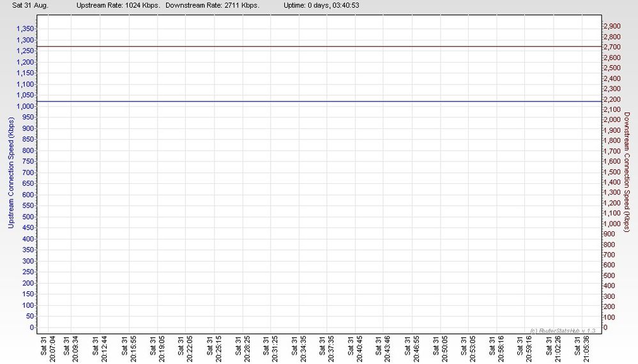Click the 20:19:05 time axis label
The height and width of the screenshot is (364, 638).
click(161, 349)
